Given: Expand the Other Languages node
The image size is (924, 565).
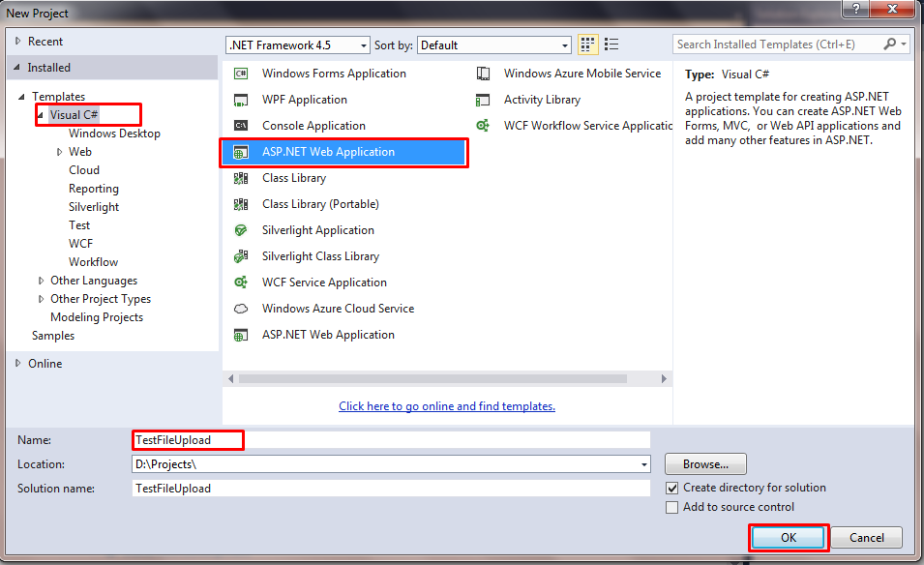Looking at the screenshot, I should tap(41, 281).
